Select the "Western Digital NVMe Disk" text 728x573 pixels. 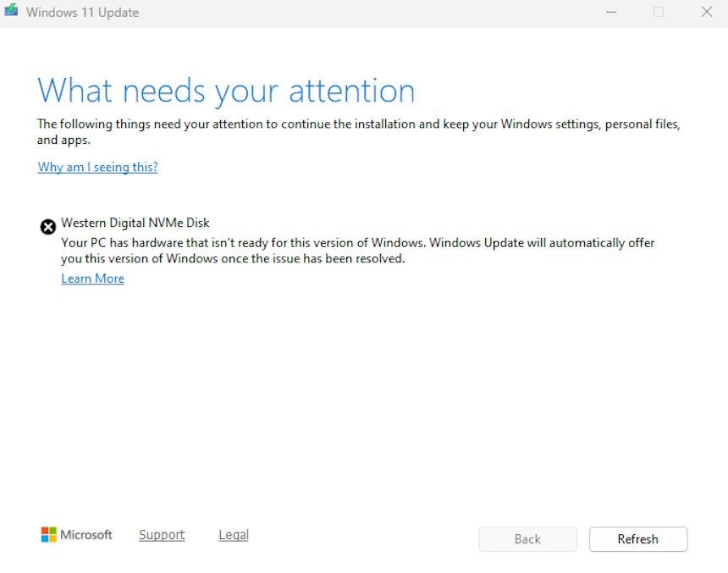[x=135, y=223]
